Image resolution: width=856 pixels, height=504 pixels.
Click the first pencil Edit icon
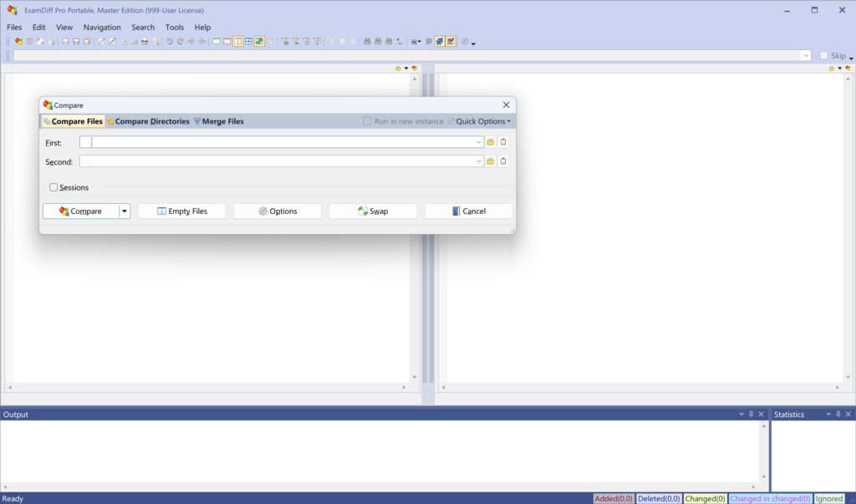point(101,42)
